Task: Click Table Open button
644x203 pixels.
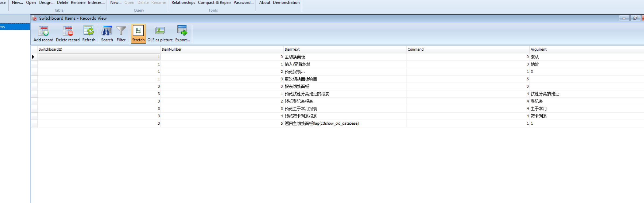Action: click(x=31, y=2)
